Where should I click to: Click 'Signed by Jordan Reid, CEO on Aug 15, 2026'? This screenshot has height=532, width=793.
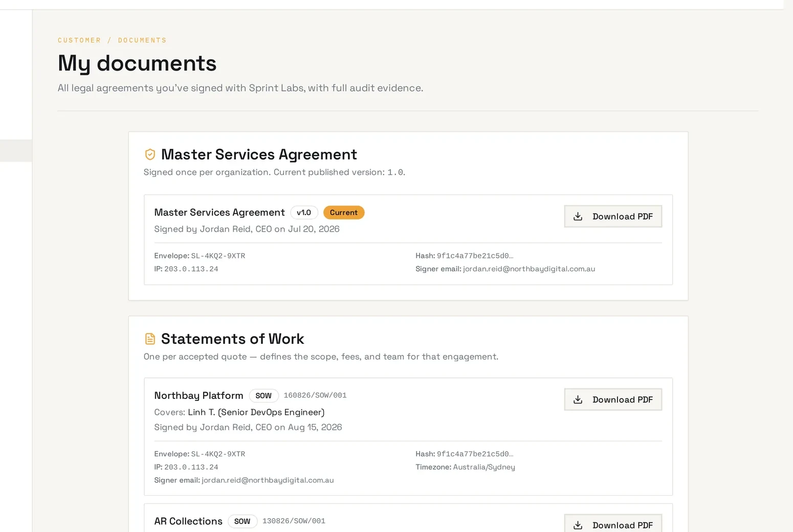click(x=248, y=427)
